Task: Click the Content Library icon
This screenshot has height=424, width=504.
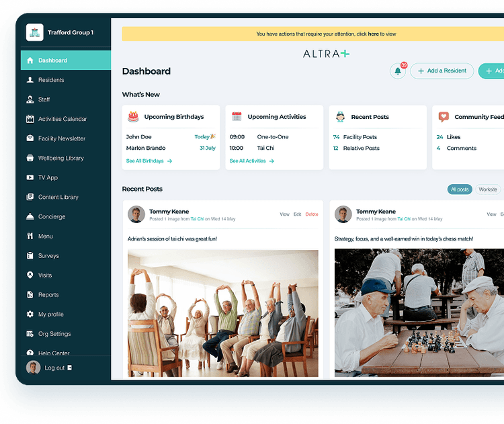Action: pyautogui.click(x=30, y=197)
